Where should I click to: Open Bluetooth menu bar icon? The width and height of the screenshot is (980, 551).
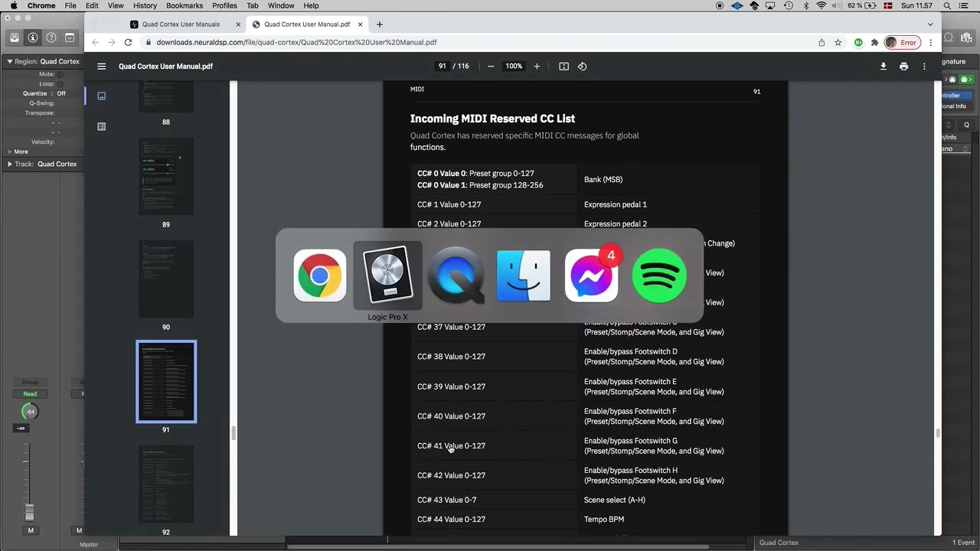point(806,5)
